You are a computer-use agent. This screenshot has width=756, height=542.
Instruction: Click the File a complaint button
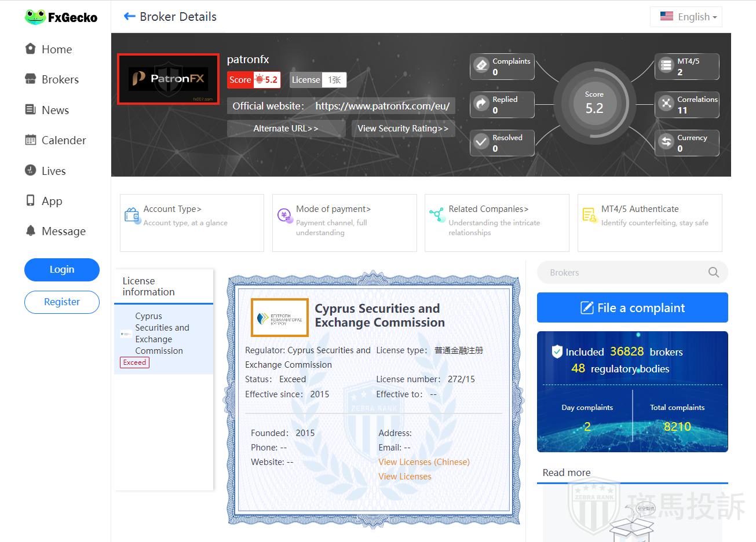632,307
